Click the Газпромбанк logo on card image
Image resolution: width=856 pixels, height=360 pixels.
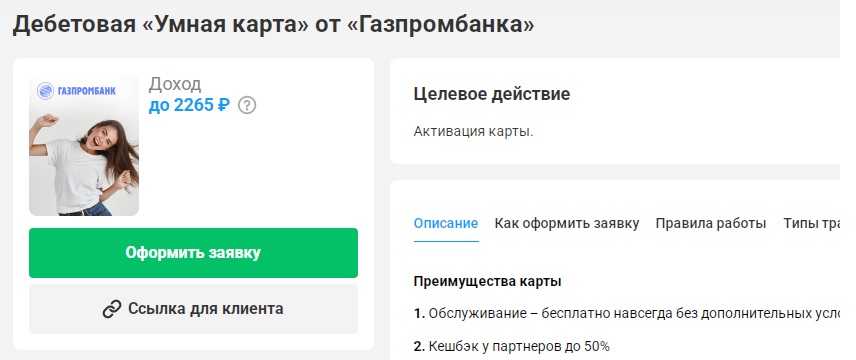click(x=76, y=91)
